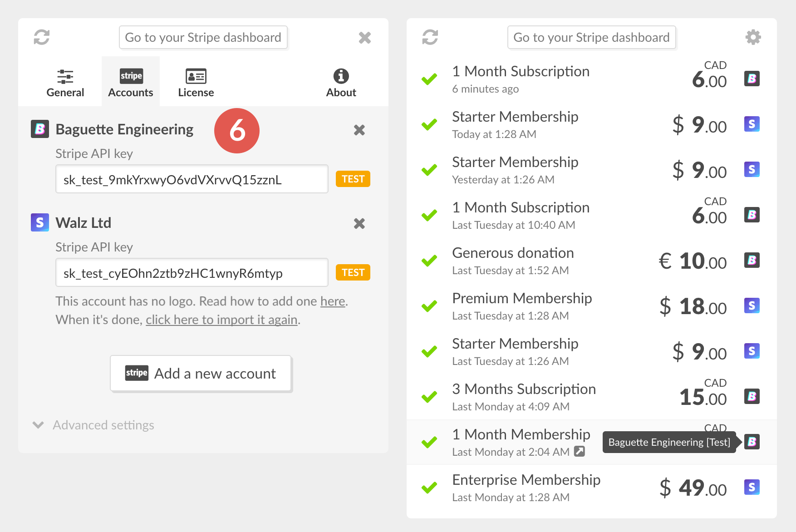796x532 pixels.
Task: Remove the Baguette Engineering account
Action: (x=359, y=130)
